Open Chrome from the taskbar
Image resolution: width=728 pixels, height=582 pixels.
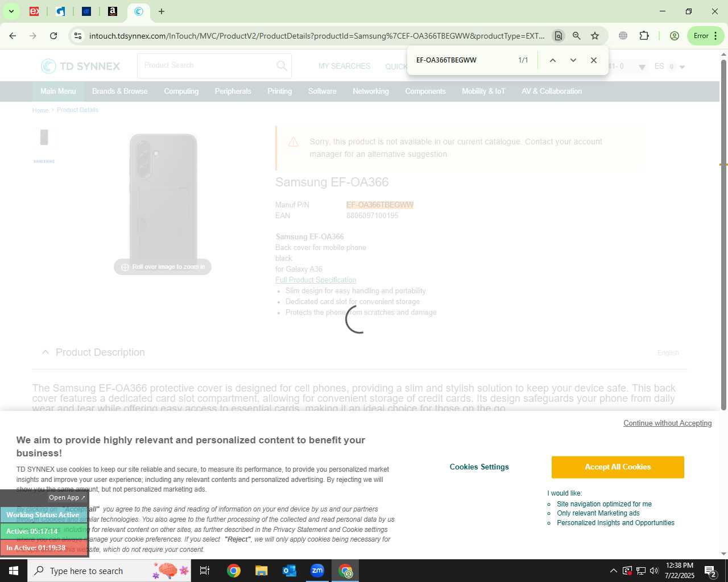[x=234, y=571]
